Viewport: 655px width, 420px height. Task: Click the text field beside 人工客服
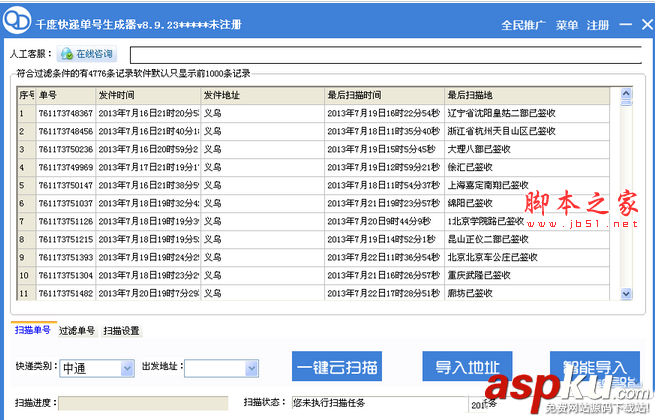coord(386,55)
